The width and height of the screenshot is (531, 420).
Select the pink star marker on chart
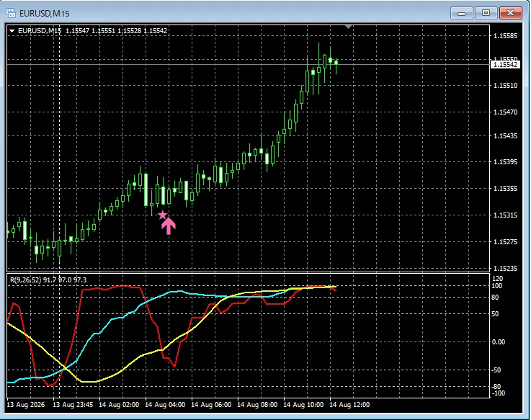pos(163,215)
